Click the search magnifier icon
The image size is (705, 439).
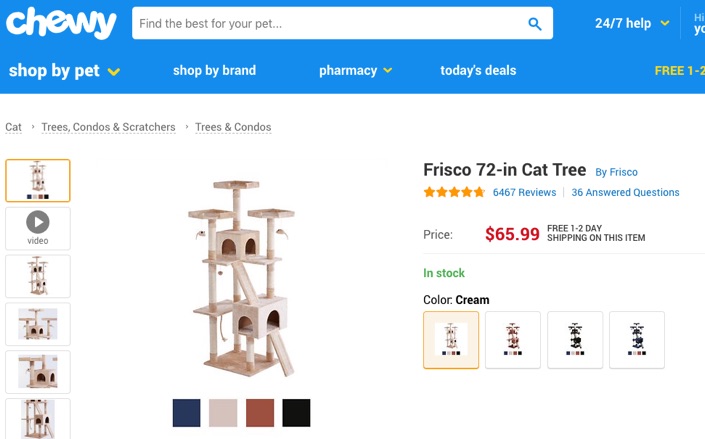tap(535, 24)
